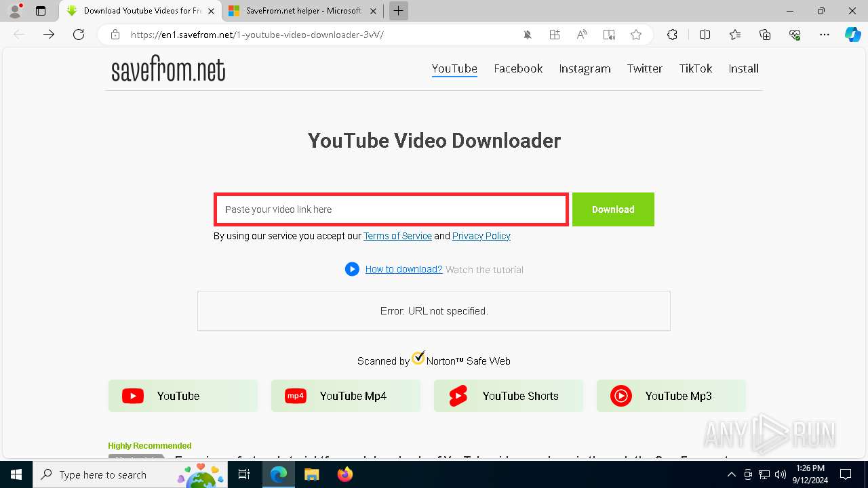Open the TikTok navigation item
Image resolution: width=868 pixels, height=488 pixels.
[696, 68]
